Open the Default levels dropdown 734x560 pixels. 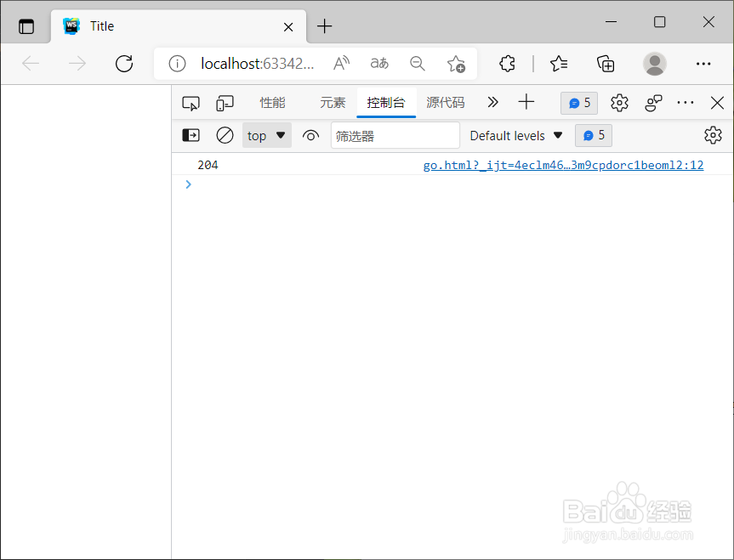pyautogui.click(x=516, y=135)
